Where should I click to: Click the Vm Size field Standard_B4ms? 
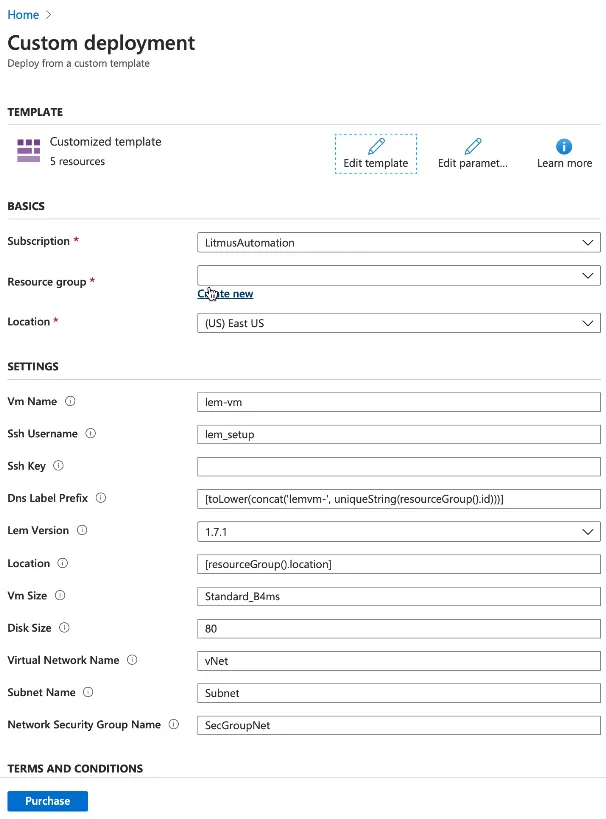click(399, 596)
